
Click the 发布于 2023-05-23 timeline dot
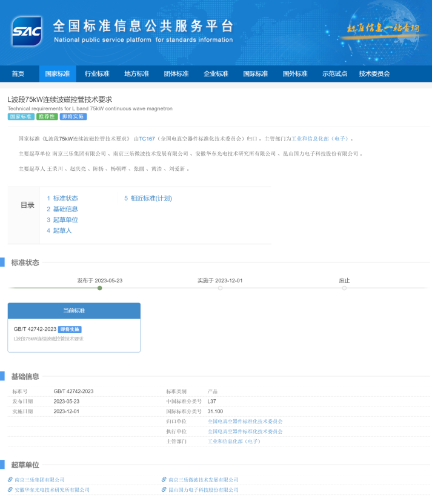(x=100, y=288)
